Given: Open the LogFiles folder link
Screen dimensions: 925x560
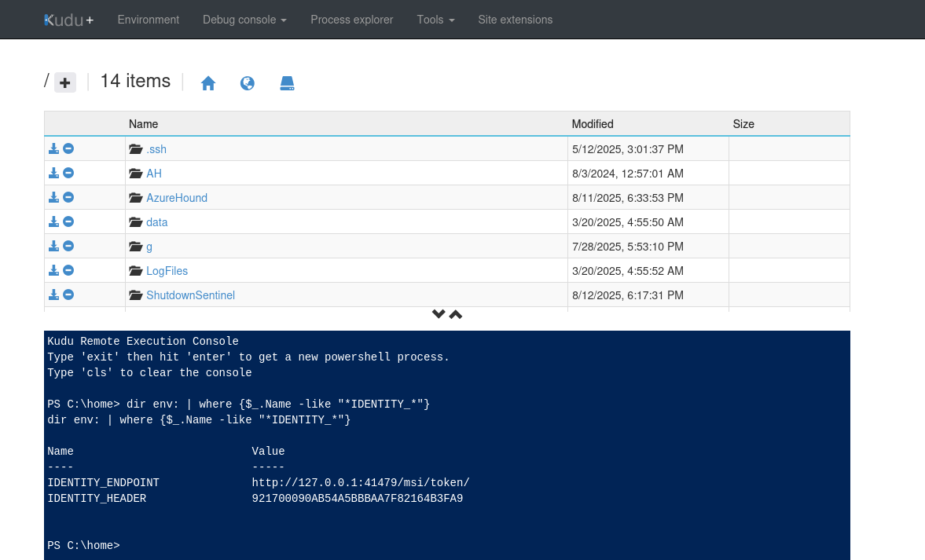Looking at the screenshot, I should click(167, 270).
